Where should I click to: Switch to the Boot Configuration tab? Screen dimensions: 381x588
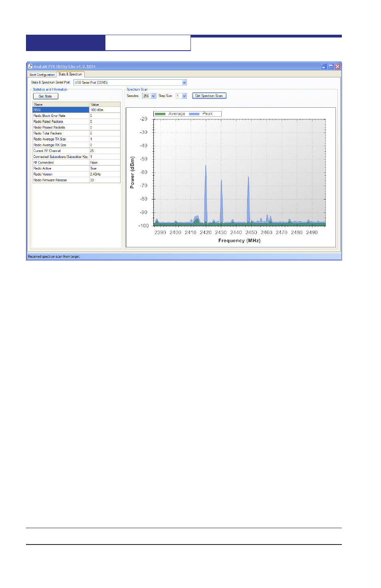pyautogui.click(x=42, y=75)
